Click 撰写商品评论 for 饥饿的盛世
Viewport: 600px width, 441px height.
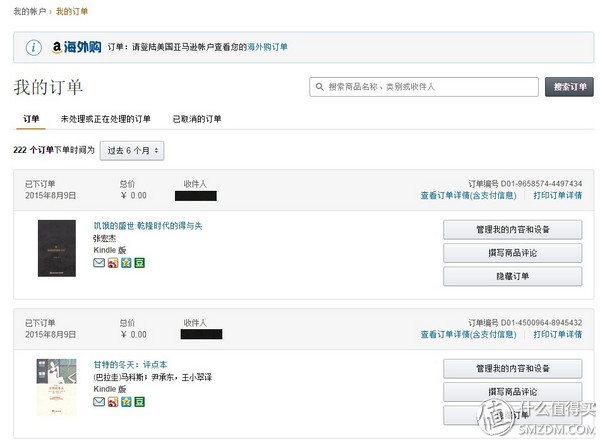tap(513, 253)
